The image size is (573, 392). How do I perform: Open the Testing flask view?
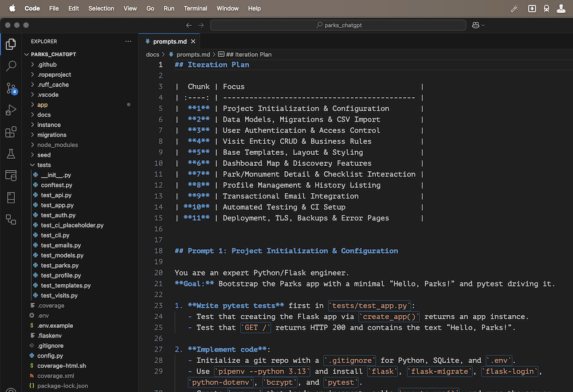pos(11,154)
